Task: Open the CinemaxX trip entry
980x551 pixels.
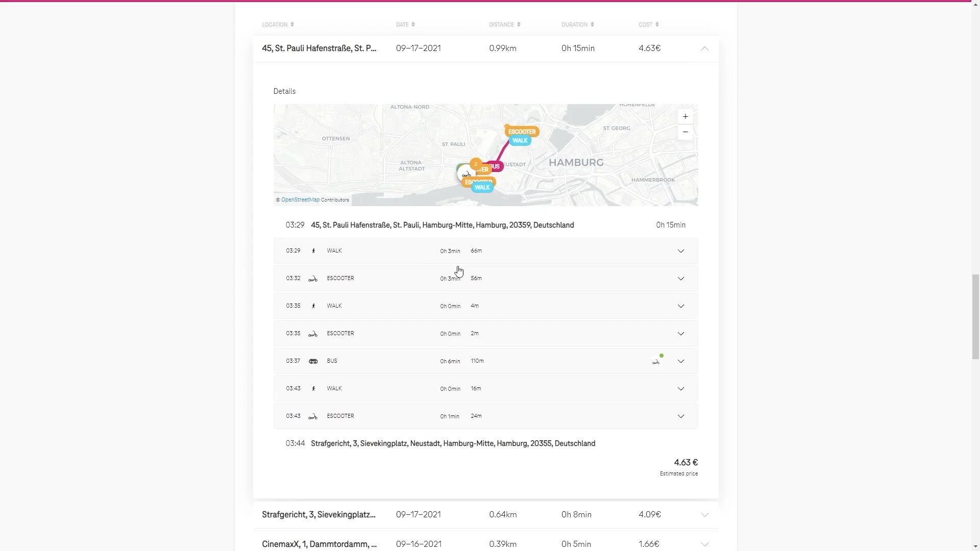Action: (x=319, y=544)
